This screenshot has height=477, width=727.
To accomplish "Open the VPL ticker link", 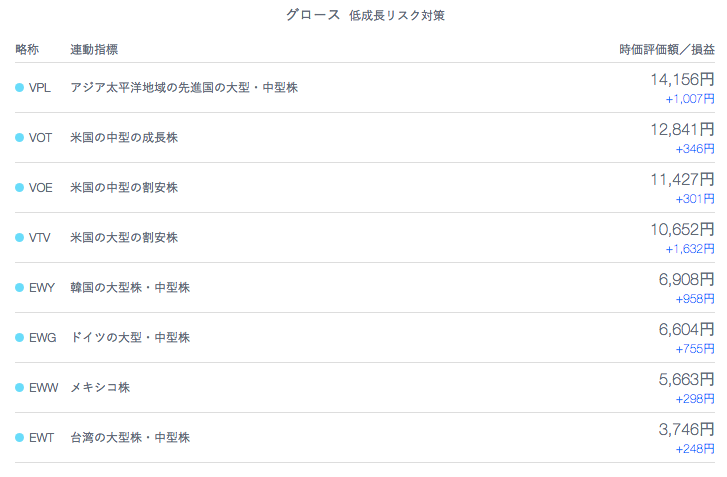I will click(40, 88).
